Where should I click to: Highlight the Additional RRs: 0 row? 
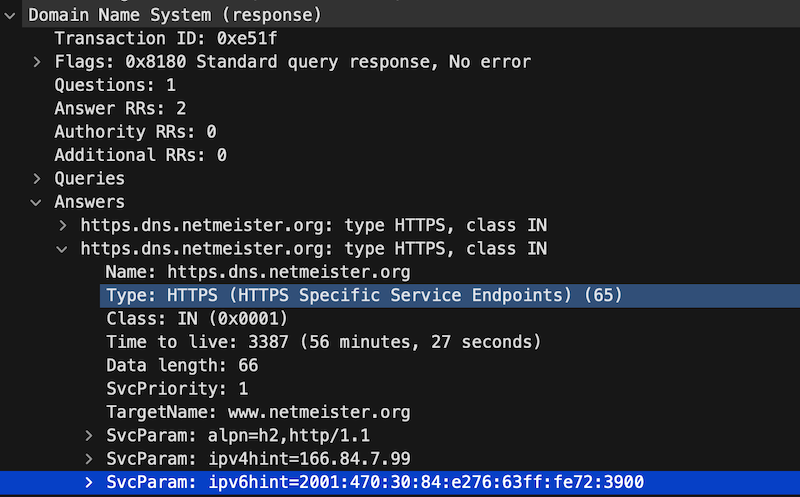[140, 155]
